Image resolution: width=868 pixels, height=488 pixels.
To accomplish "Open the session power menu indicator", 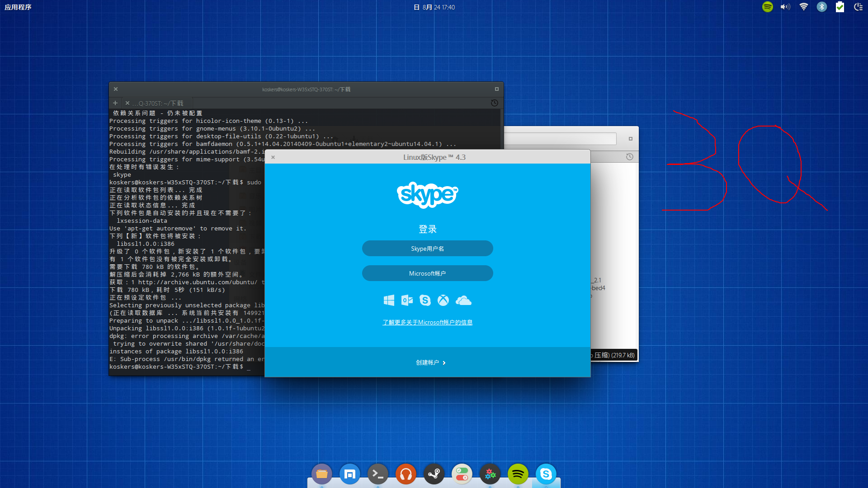I will click(858, 7).
